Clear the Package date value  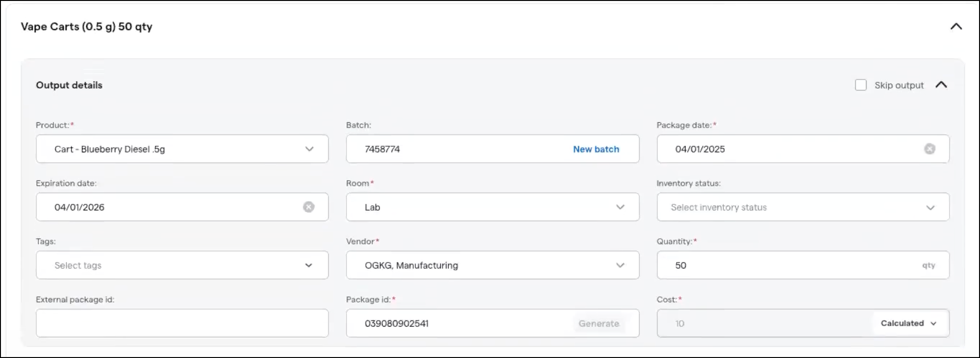tap(930, 149)
